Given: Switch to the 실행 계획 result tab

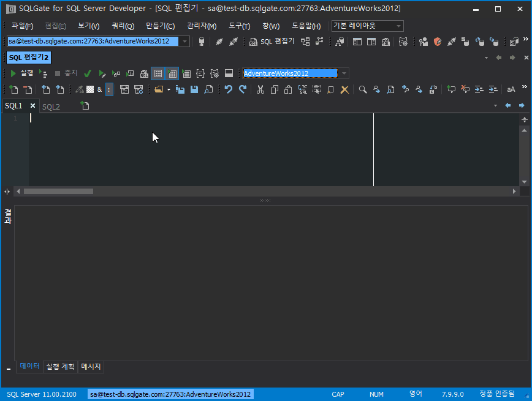Looking at the screenshot, I should (x=61, y=367).
